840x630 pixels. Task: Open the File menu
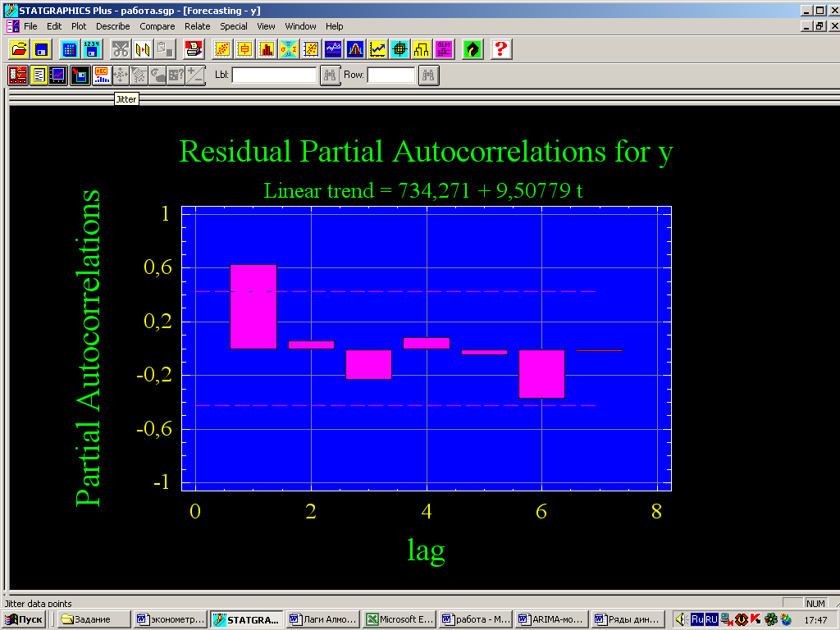30,26
